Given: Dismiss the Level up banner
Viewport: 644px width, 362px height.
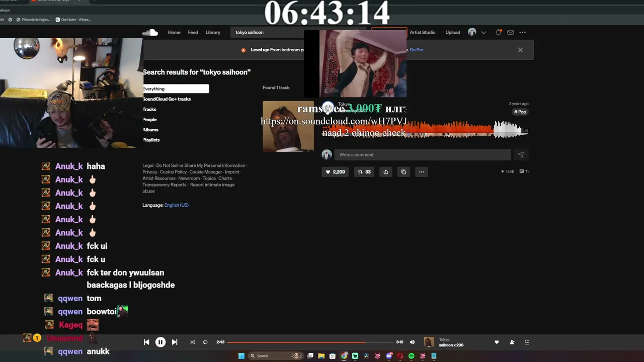Looking at the screenshot, I should click(520, 50).
